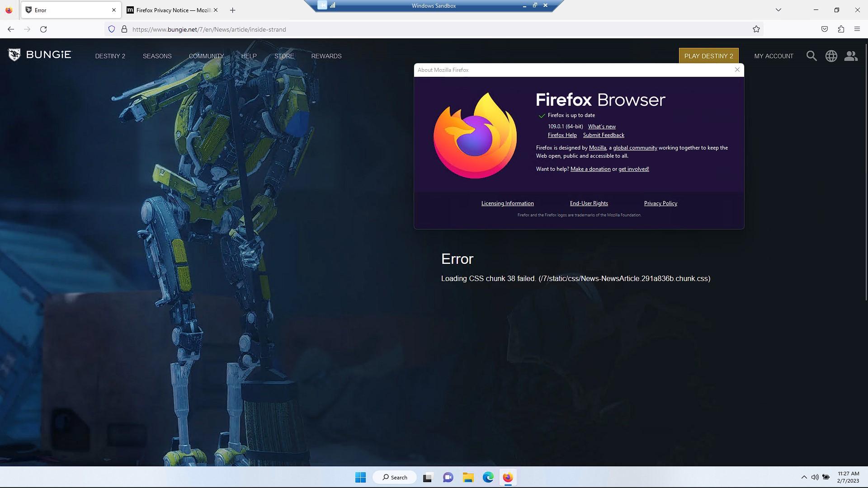Close the About Mozilla Firefox dialog
The width and height of the screenshot is (868, 488).
pyautogui.click(x=737, y=70)
